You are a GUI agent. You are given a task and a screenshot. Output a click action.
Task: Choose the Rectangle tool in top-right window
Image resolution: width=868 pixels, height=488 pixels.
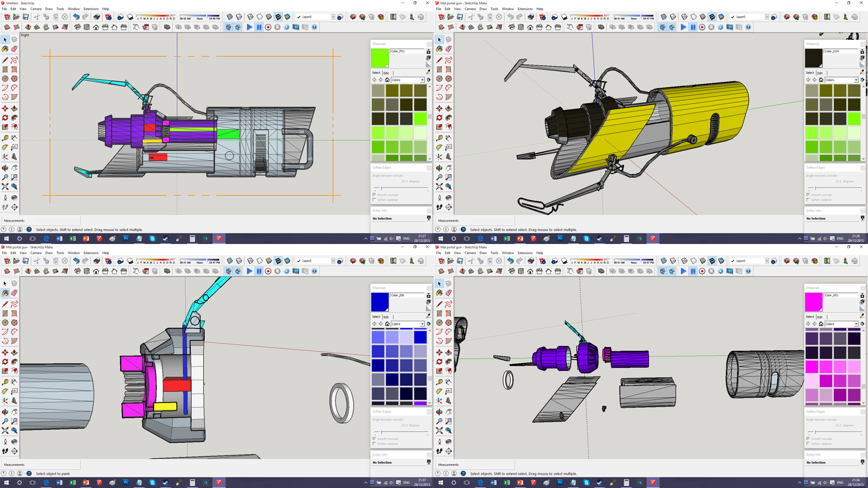[x=439, y=69]
